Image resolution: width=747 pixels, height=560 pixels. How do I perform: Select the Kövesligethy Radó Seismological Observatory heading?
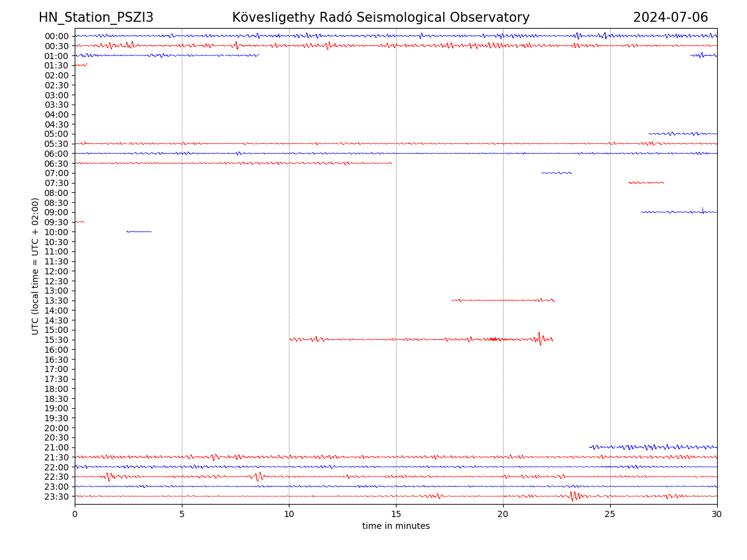[x=380, y=17]
